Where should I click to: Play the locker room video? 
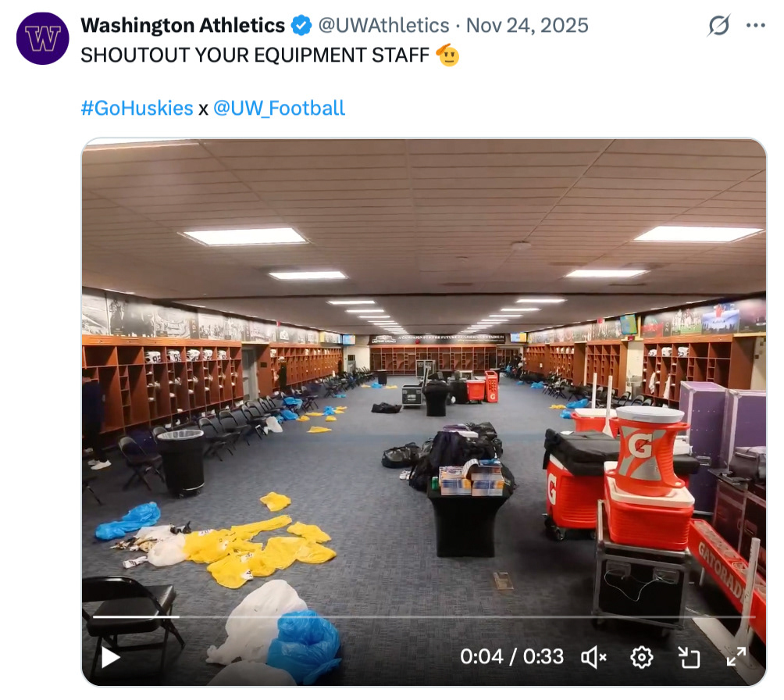pos(111,657)
